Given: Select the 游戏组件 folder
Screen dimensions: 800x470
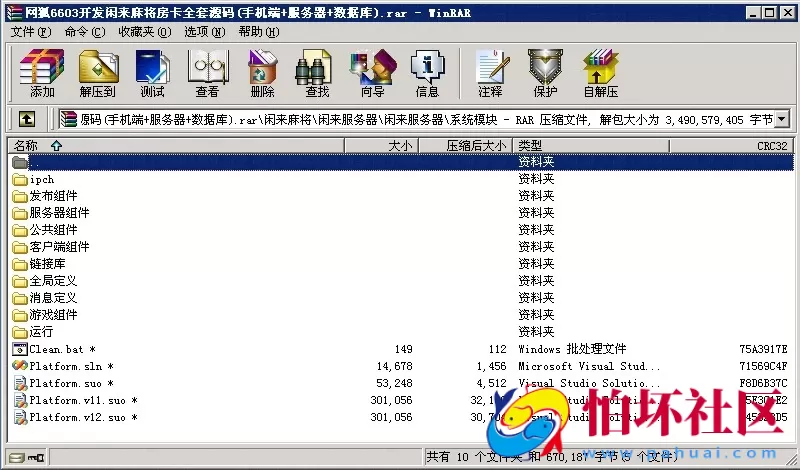Looking at the screenshot, I should tap(45, 314).
